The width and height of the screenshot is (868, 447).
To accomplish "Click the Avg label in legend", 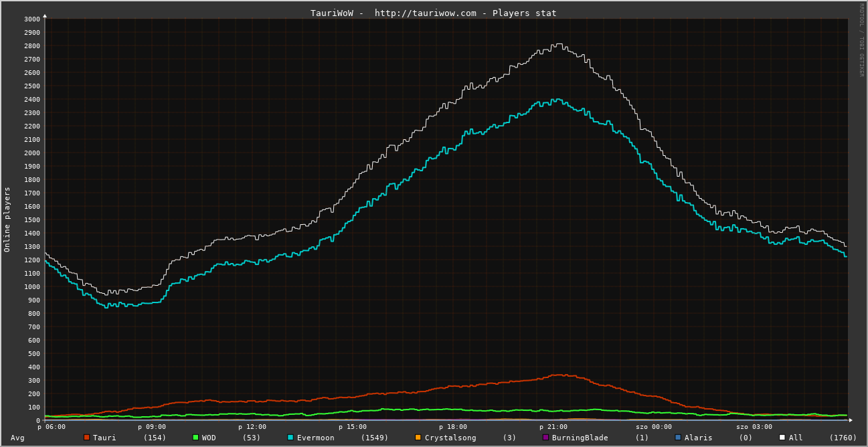I will [17, 438].
